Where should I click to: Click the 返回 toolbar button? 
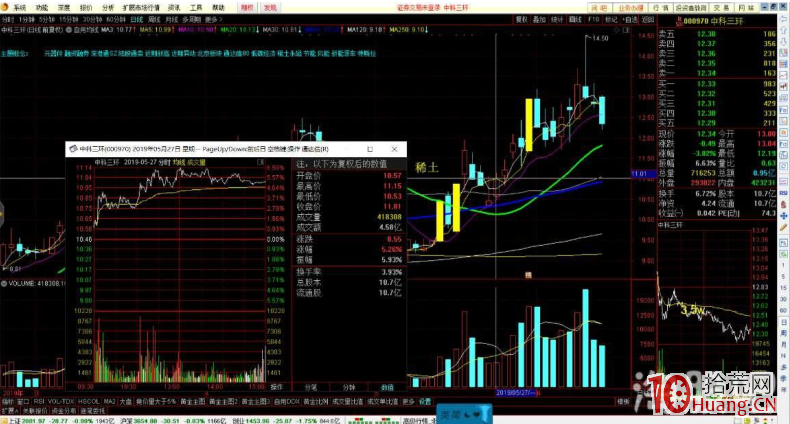click(648, 19)
